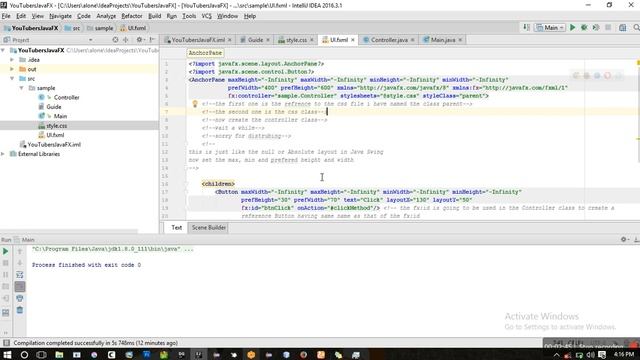The image size is (640, 360).
Task: Collapse the src folder
Action: [12, 78]
